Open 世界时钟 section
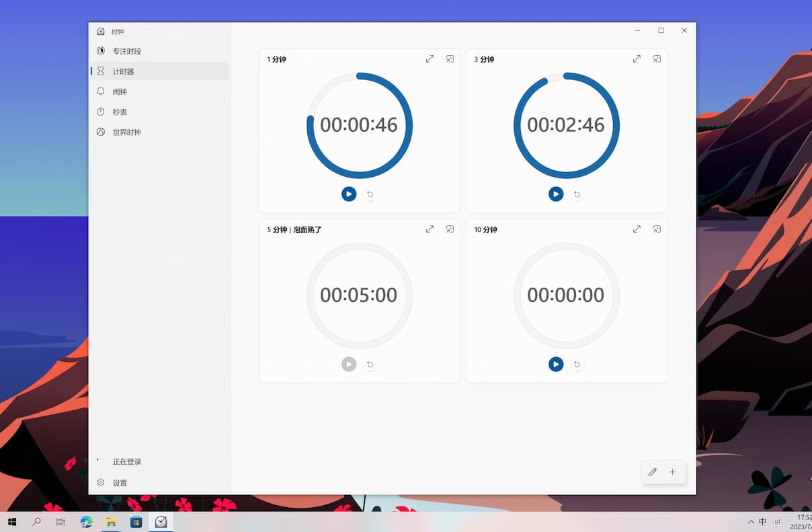812x532 pixels. click(x=159, y=132)
